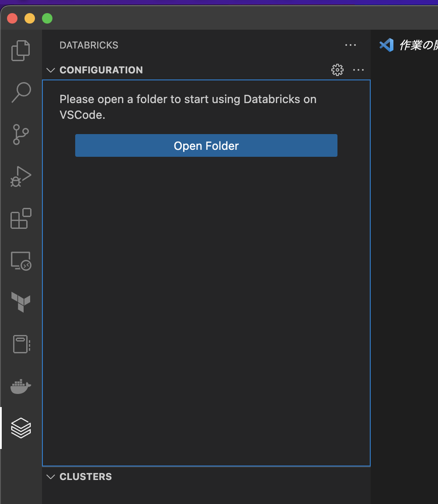438x504 pixels.
Task: Collapse the Configuration section
Action: coord(51,70)
